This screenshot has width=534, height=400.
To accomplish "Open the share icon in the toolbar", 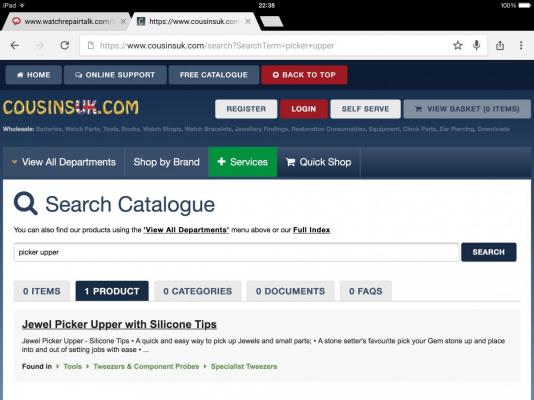I will point(500,45).
